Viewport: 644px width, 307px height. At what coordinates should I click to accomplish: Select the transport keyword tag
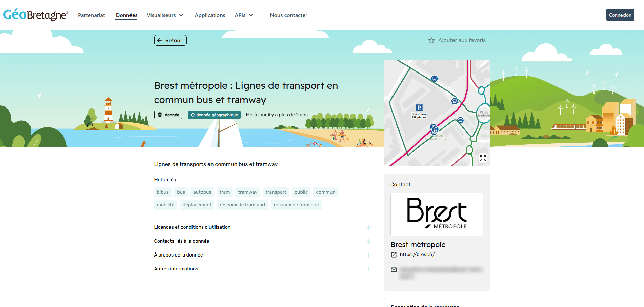point(276,192)
